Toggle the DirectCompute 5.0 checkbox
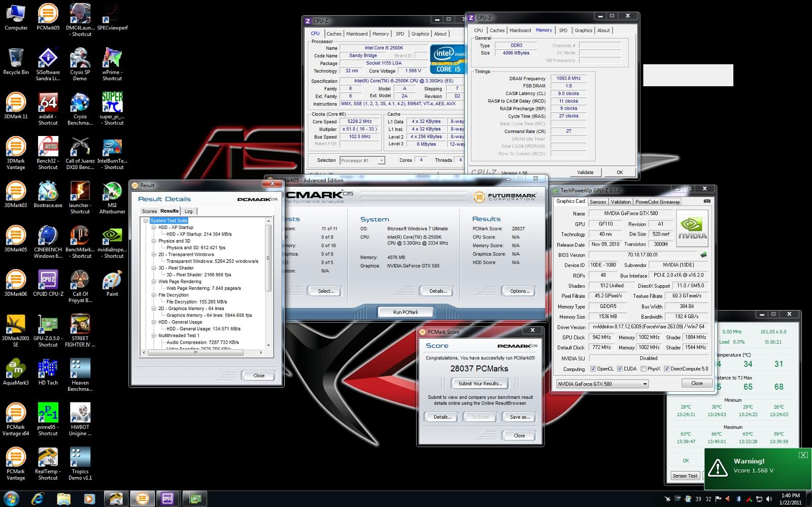This screenshot has height=507, width=812. click(666, 369)
